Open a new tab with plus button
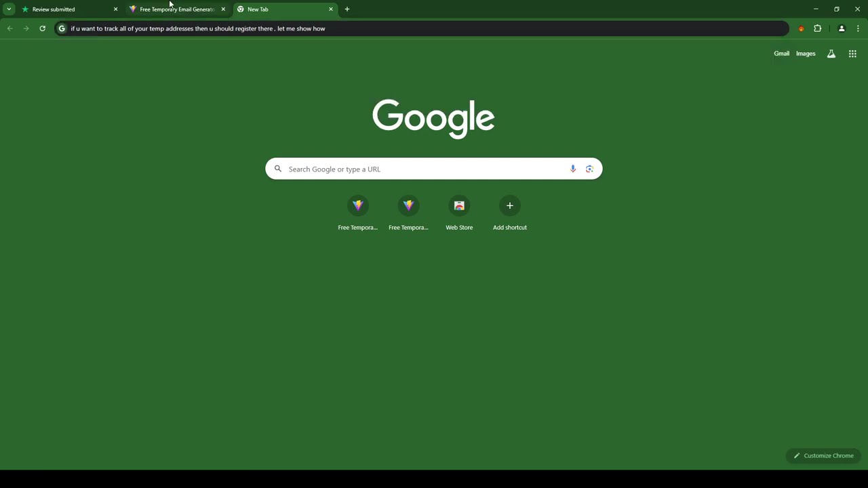 pyautogui.click(x=347, y=9)
